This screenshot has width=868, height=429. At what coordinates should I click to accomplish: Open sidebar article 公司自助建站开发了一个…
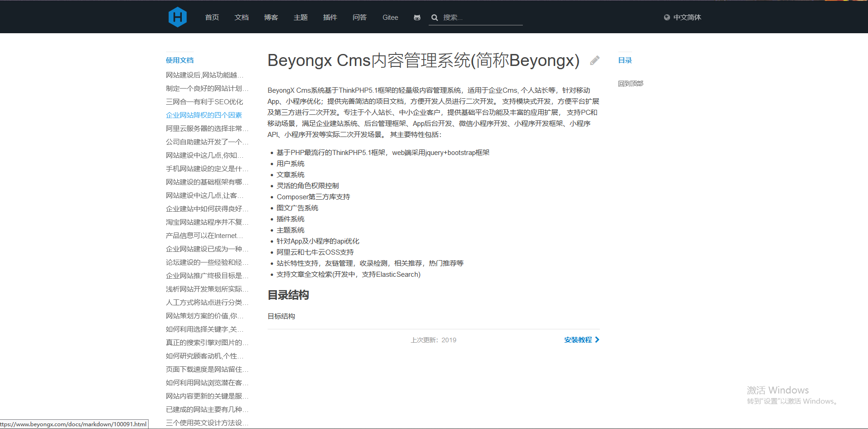pos(207,142)
